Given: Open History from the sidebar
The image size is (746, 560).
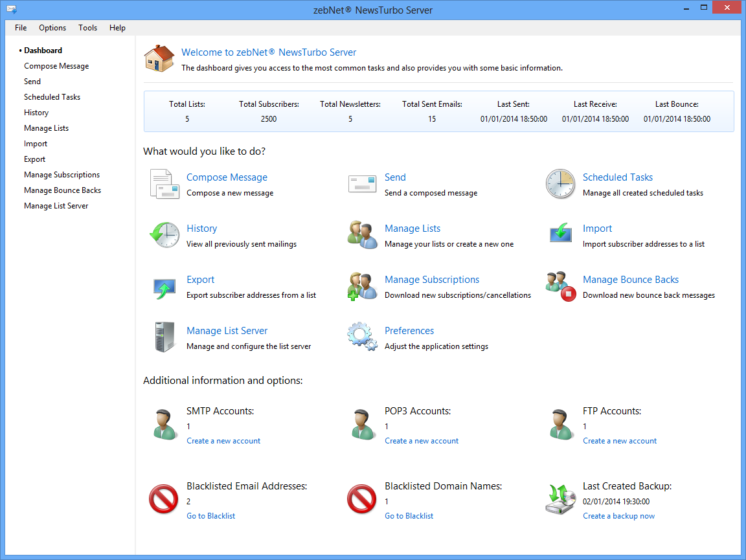Looking at the screenshot, I should [x=36, y=113].
